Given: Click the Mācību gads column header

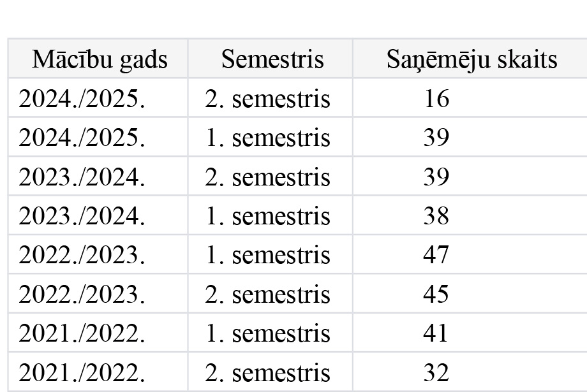Looking at the screenshot, I should click(100, 59).
